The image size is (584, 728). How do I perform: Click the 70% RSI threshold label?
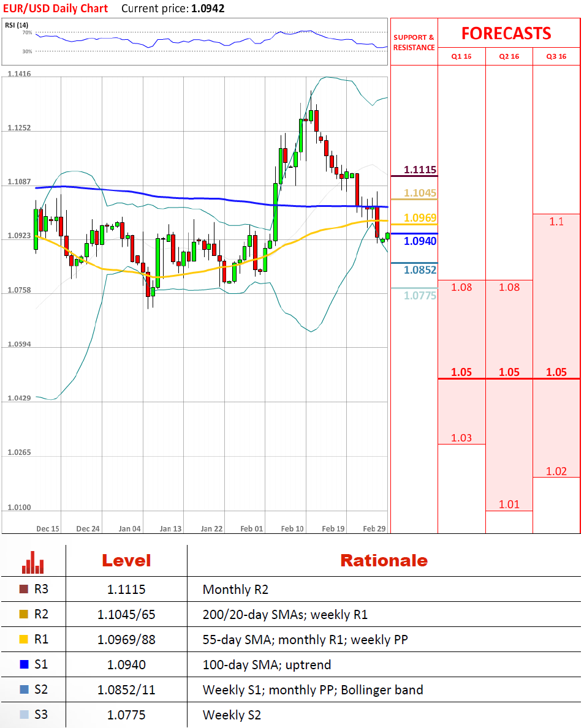click(28, 32)
